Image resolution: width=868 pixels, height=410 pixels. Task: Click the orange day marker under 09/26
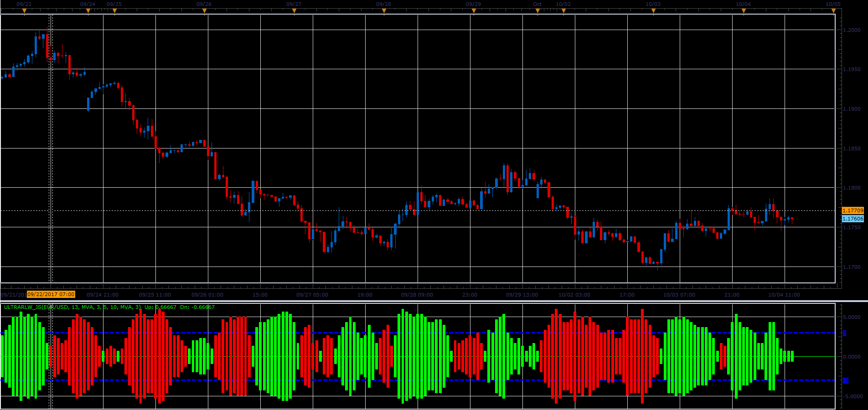pos(204,11)
